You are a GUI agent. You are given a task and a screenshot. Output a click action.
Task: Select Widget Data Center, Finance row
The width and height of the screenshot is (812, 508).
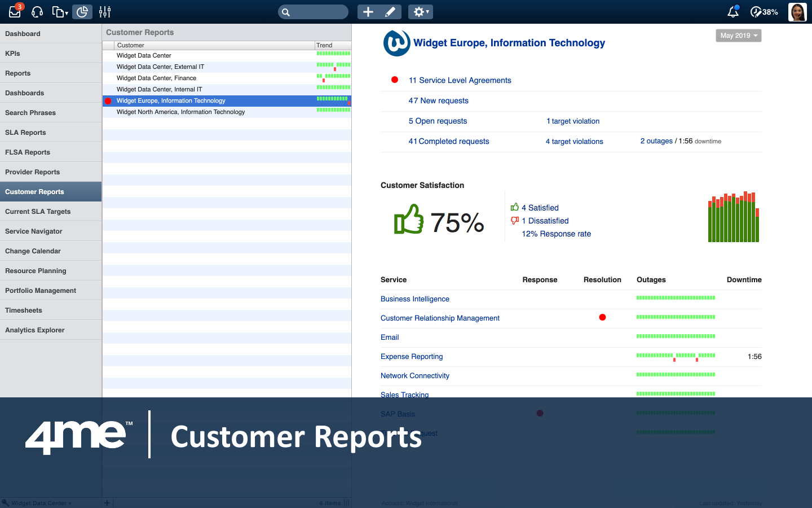227,78
